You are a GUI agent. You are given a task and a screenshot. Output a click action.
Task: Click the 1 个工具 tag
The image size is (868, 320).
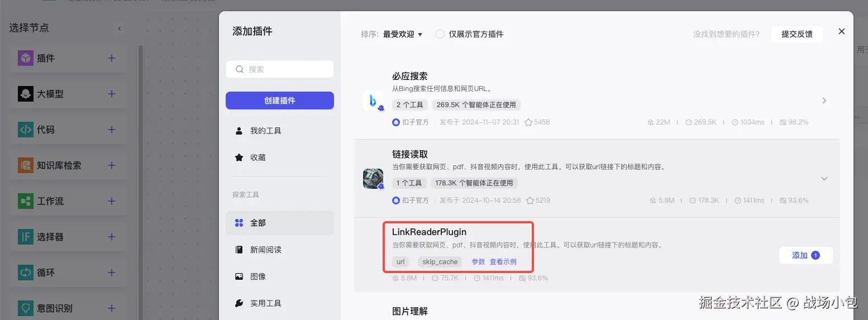click(x=409, y=183)
